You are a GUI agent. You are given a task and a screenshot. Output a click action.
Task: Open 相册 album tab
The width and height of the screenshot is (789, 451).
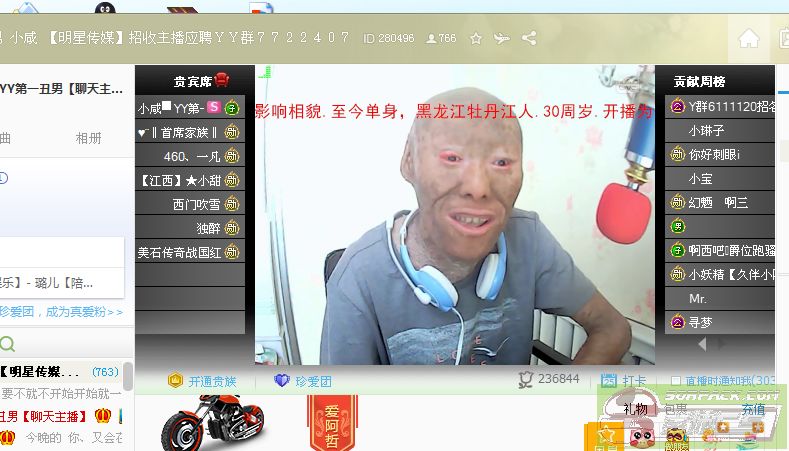click(89, 138)
